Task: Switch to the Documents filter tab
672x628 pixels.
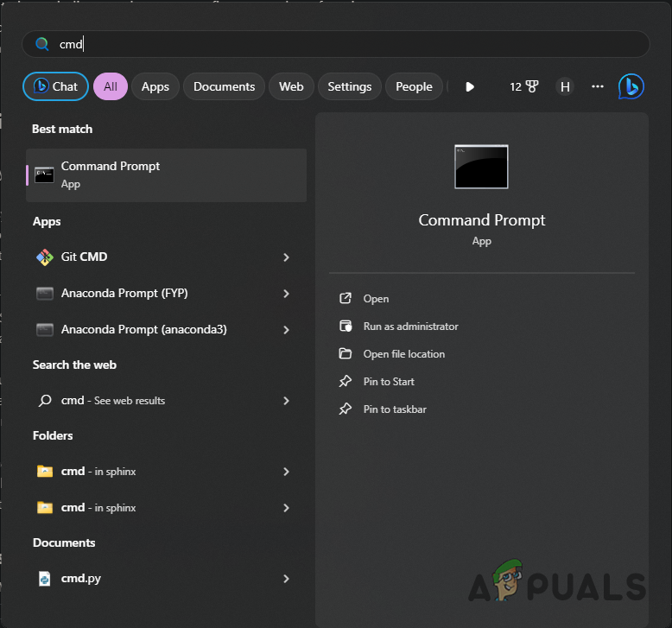Action: [224, 86]
